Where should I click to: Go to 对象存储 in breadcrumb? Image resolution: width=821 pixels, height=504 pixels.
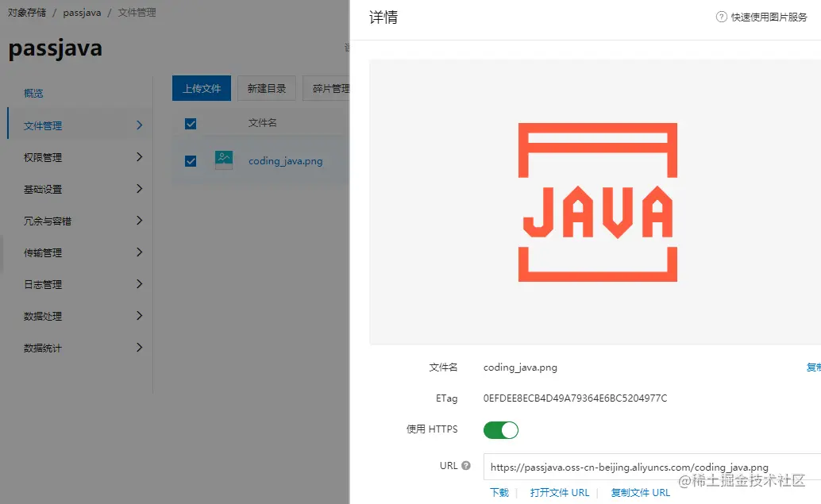click(27, 12)
